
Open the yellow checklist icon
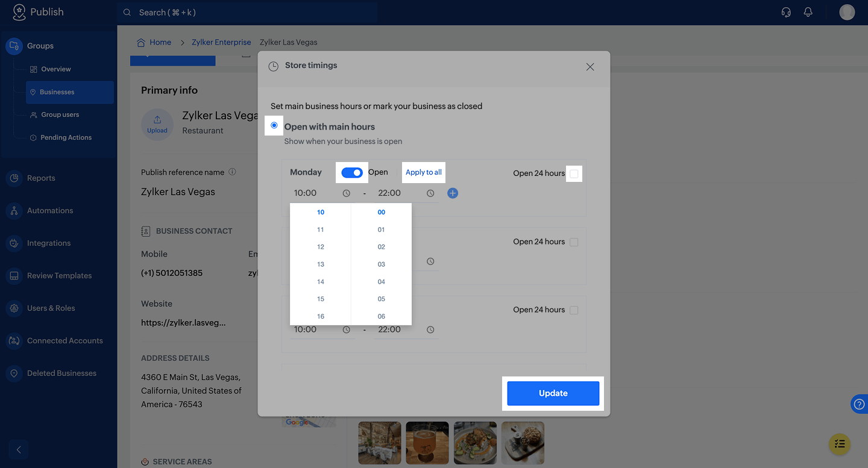[x=839, y=444]
